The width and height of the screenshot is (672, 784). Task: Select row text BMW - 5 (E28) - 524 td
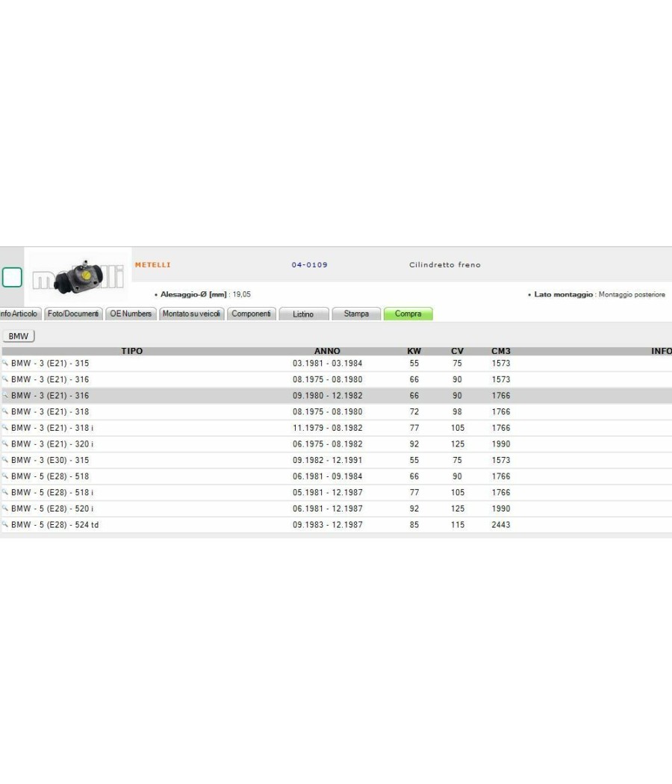(x=55, y=525)
